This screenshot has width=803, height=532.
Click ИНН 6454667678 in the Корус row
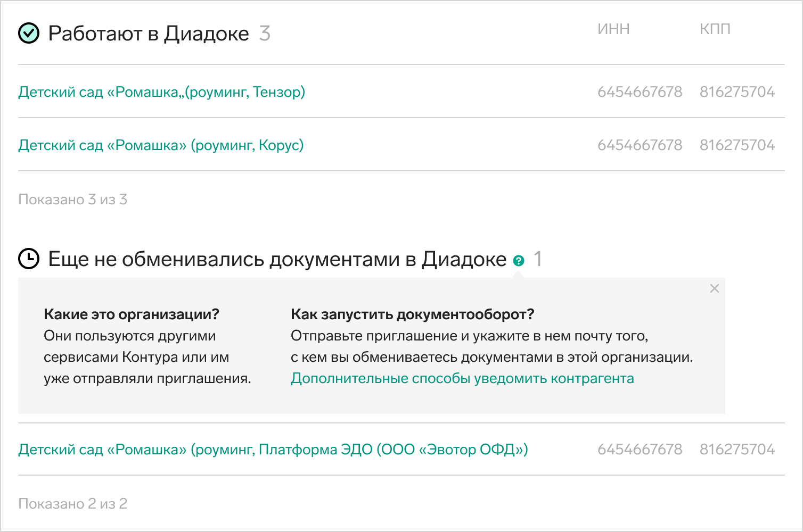[x=640, y=145]
